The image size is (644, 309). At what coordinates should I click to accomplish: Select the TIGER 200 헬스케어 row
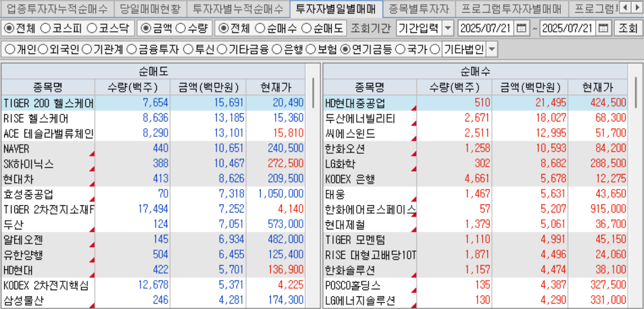coord(153,103)
